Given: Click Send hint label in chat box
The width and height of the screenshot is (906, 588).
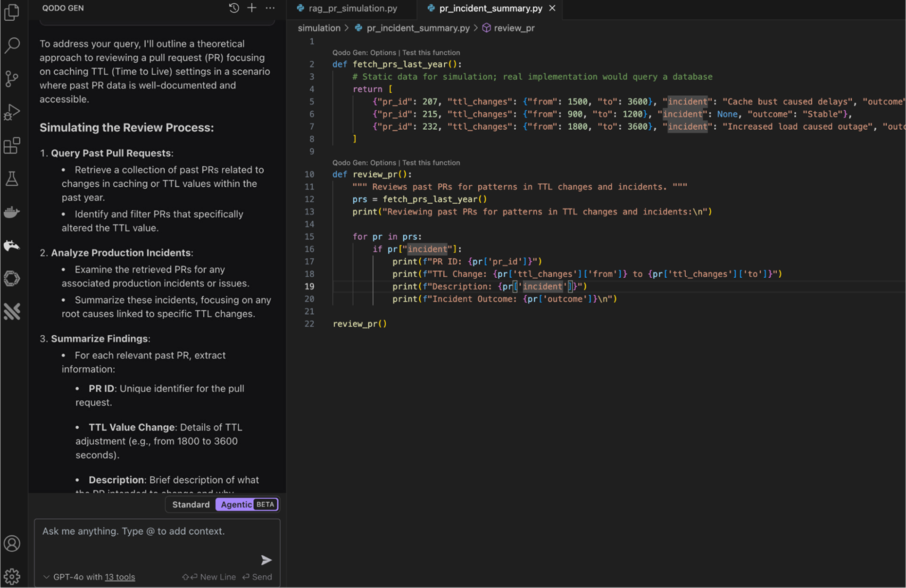Looking at the screenshot, I should coord(257,577).
